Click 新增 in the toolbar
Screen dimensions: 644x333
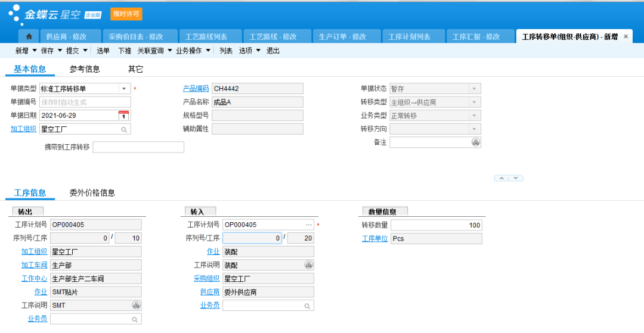pos(22,51)
